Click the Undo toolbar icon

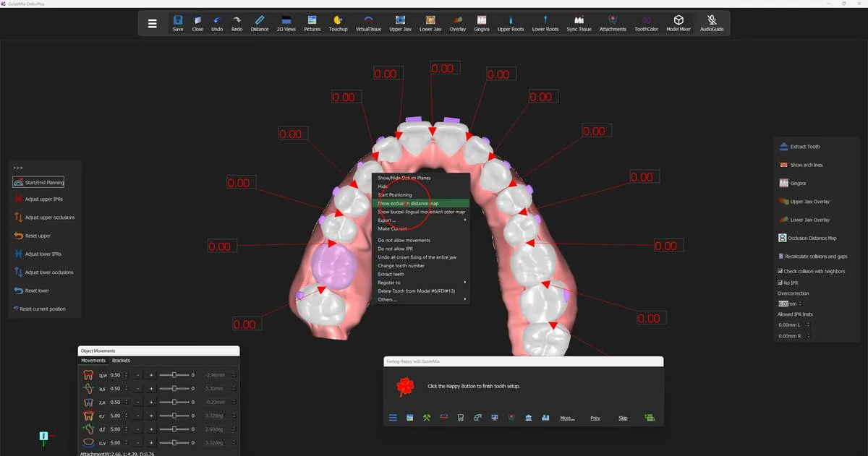[217, 23]
